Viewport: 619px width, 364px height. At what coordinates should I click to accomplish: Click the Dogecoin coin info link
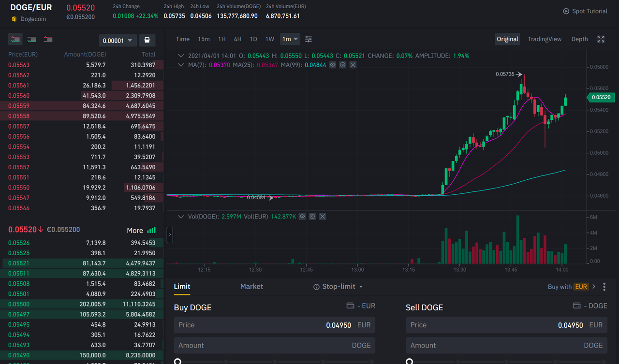point(33,19)
